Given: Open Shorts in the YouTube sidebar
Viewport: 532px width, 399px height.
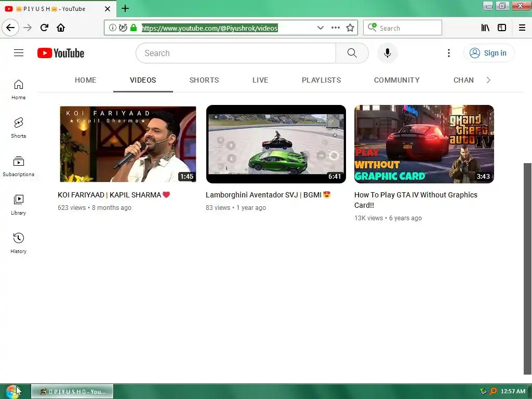Looking at the screenshot, I should 19,128.
